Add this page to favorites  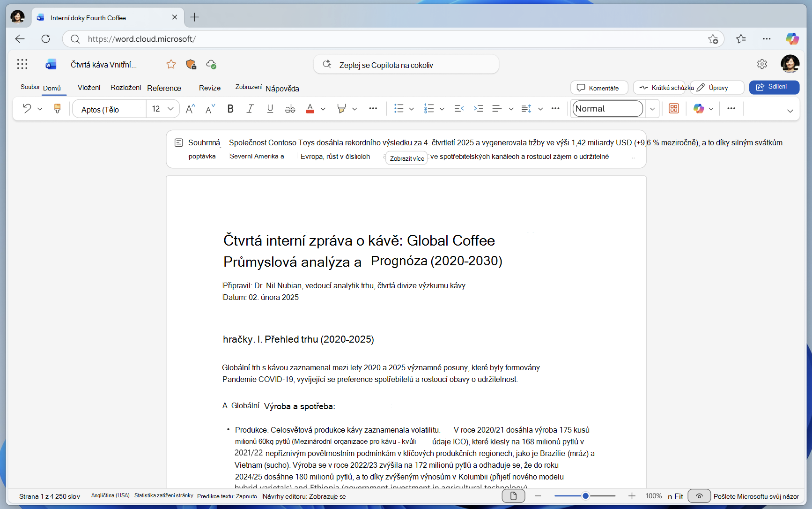click(713, 39)
